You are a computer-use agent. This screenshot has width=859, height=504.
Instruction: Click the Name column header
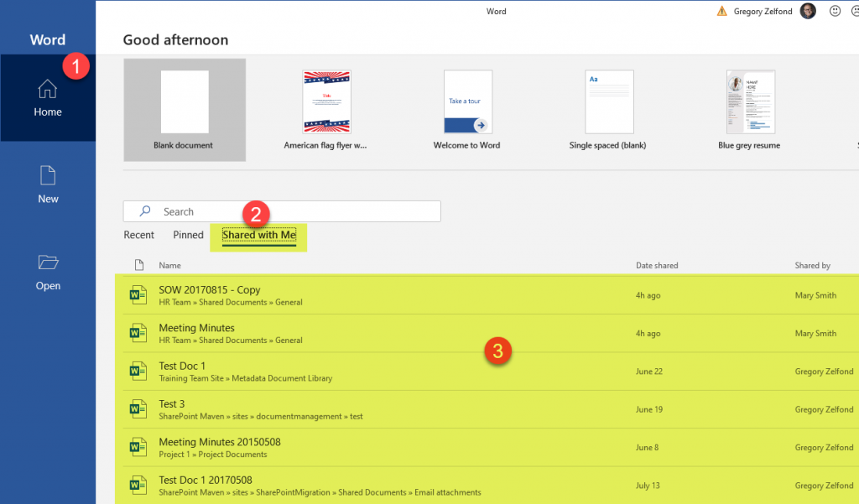pyautogui.click(x=170, y=266)
